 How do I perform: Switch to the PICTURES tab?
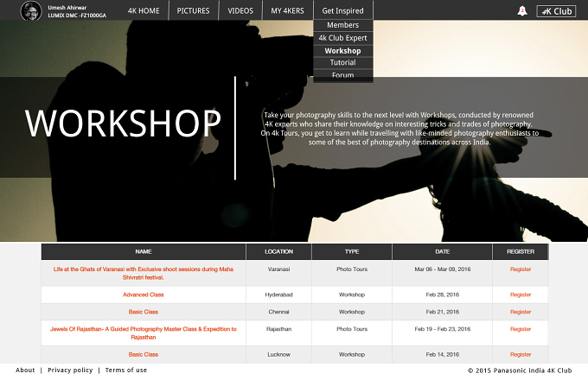[x=193, y=11]
